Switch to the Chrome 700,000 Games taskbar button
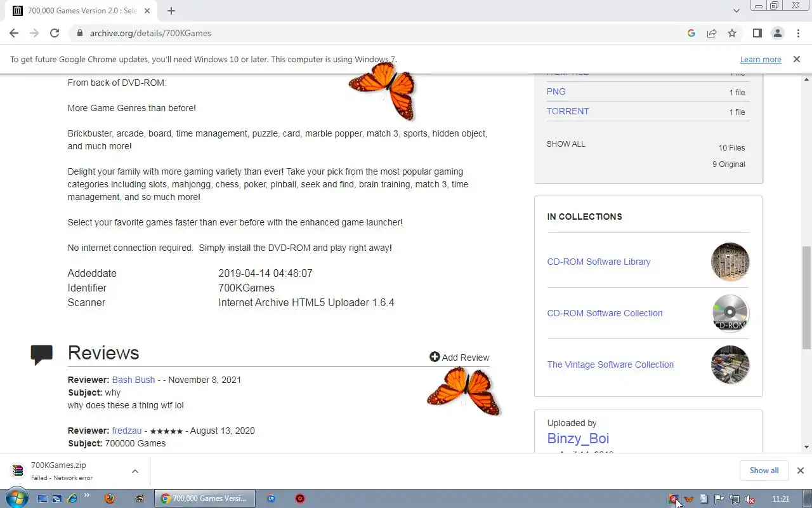 tap(205, 498)
